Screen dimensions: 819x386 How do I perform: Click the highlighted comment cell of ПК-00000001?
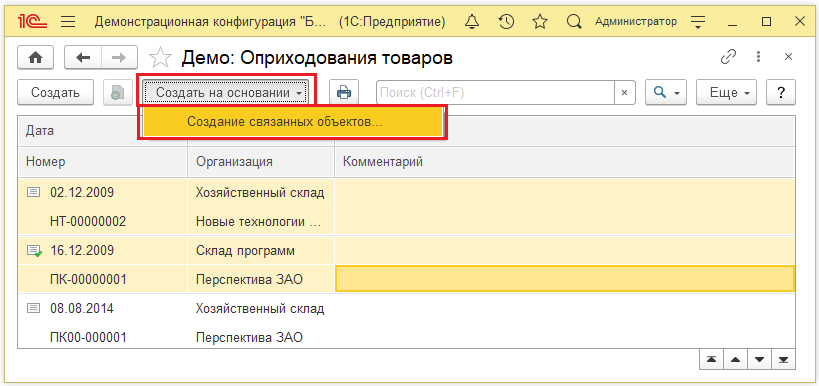click(565, 278)
